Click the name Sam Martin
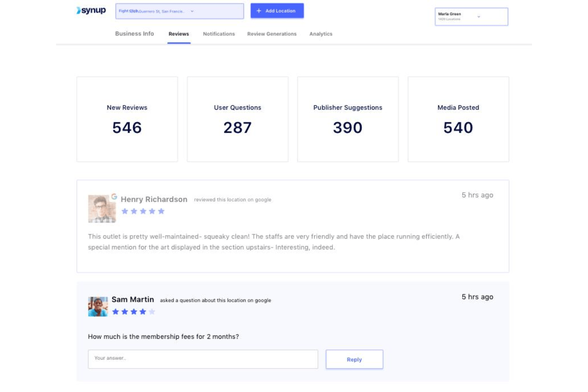Screen dimensions: 588x392 coord(133,299)
